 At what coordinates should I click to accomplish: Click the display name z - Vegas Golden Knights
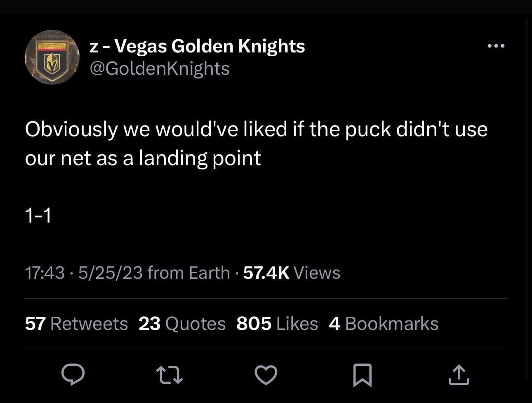pyautogui.click(x=197, y=46)
